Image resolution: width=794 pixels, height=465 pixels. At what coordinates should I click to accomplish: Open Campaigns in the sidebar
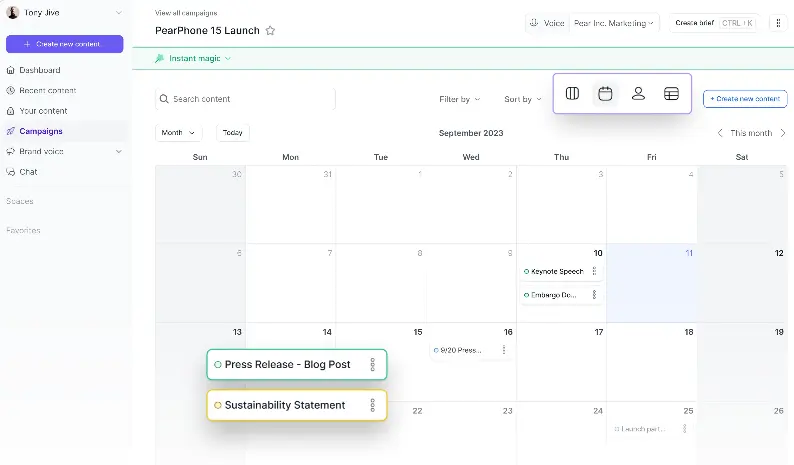coord(40,131)
